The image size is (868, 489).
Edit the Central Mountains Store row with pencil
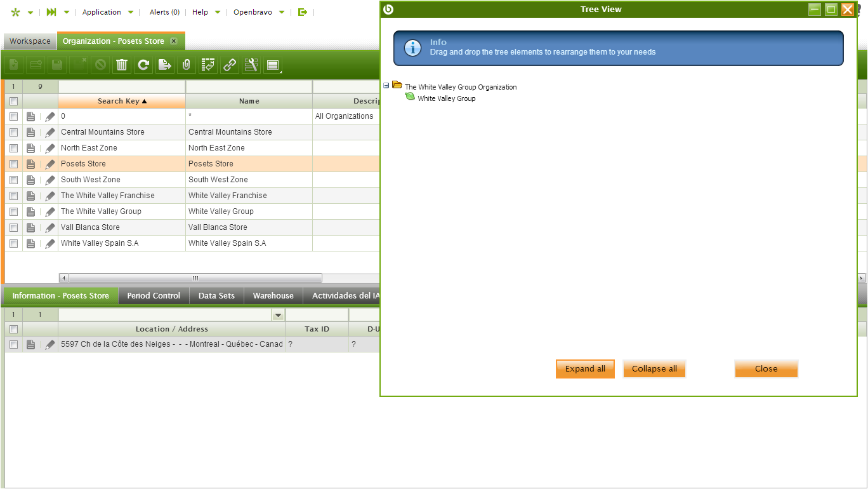(49, 132)
